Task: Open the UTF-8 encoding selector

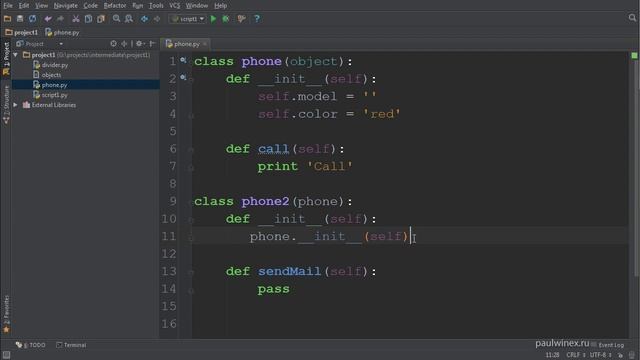Action: (x=600, y=355)
